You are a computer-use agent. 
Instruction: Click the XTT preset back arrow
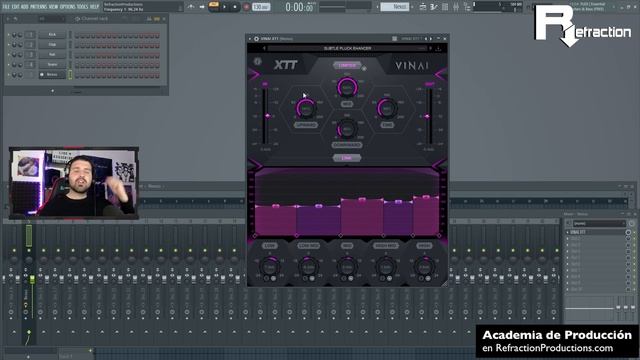tap(264, 48)
